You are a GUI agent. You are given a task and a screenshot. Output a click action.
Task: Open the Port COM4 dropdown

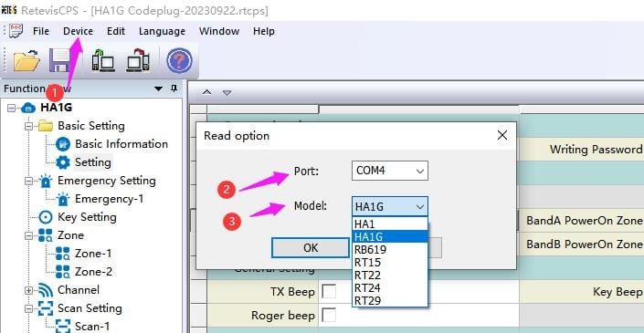(x=390, y=171)
